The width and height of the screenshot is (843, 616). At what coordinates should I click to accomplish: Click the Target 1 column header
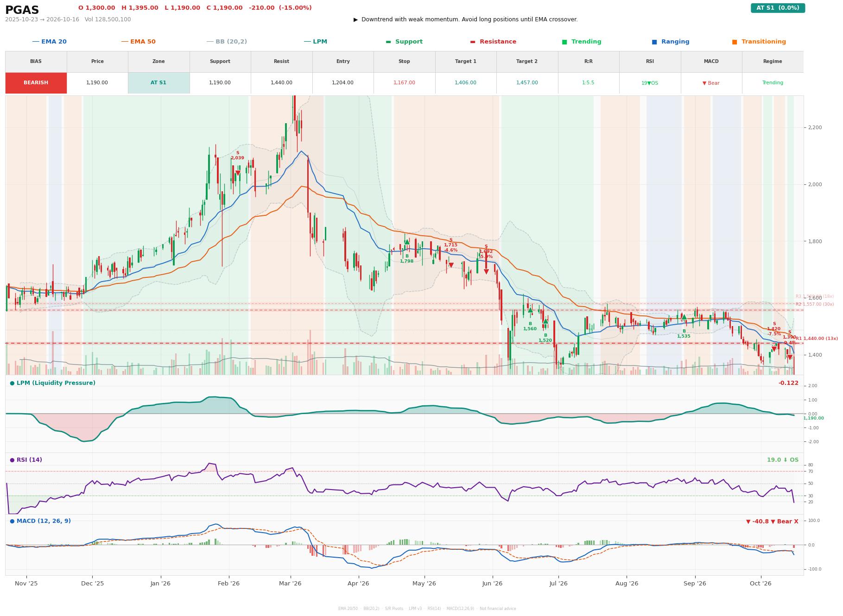[465, 62]
